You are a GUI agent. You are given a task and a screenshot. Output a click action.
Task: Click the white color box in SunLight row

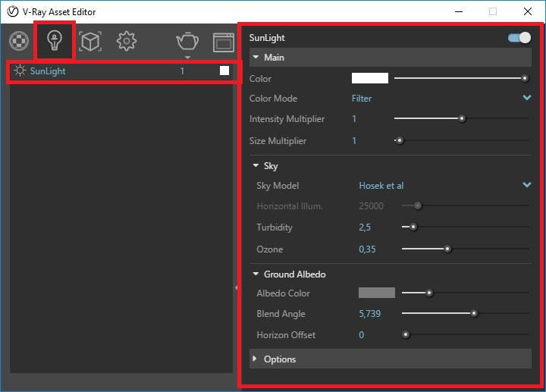(x=224, y=71)
